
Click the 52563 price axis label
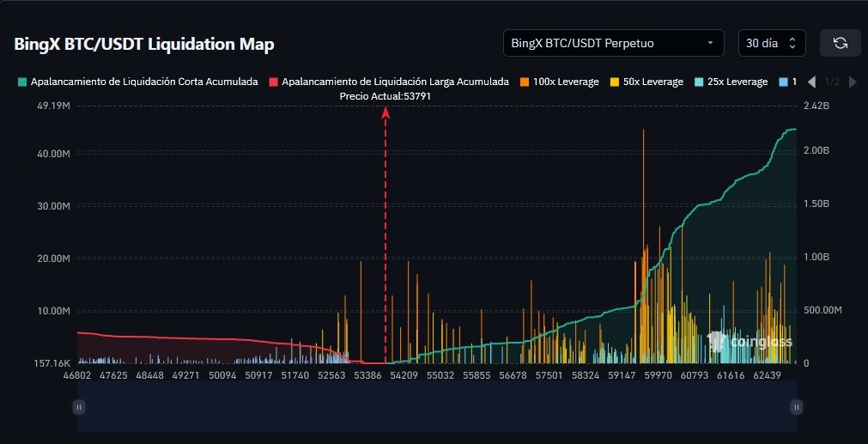pyautogui.click(x=331, y=375)
